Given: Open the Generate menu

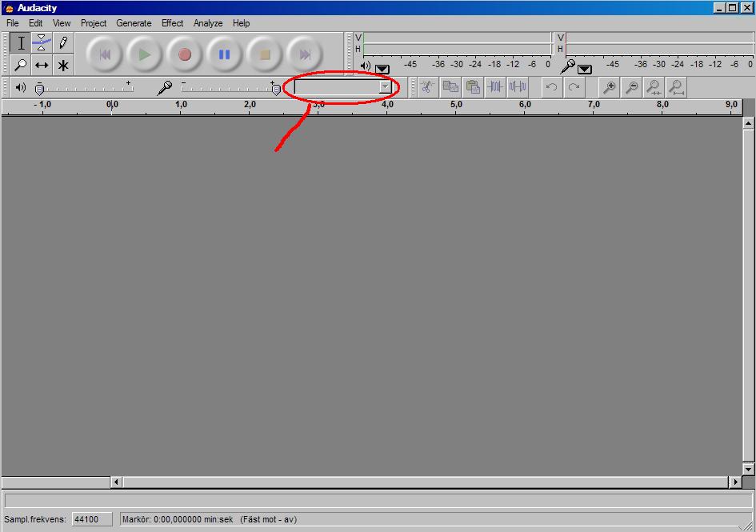Looking at the screenshot, I should tap(134, 23).
